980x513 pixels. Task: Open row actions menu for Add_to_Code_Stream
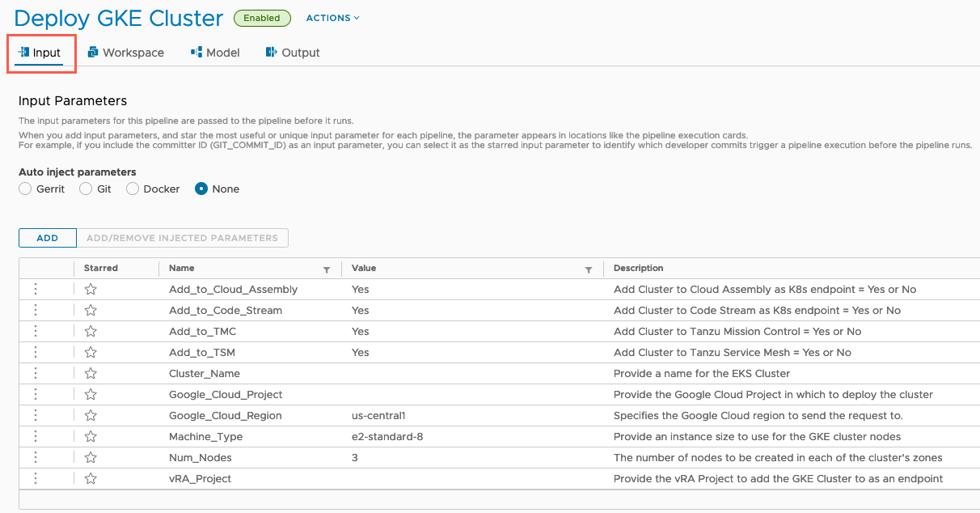(x=36, y=310)
